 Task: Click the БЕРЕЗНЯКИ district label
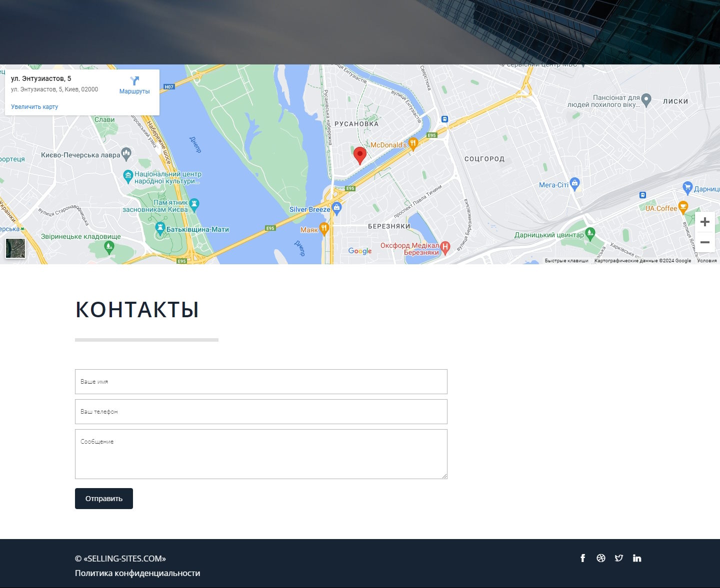389,226
